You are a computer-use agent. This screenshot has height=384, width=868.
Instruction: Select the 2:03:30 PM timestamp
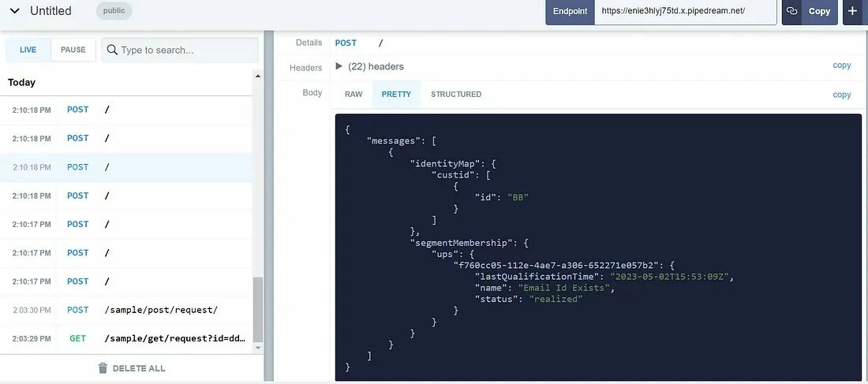32,311
